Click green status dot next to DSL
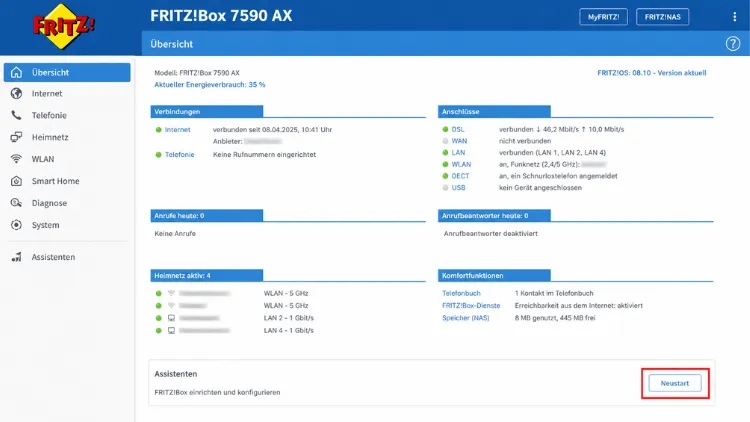 (x=445, y=129)
